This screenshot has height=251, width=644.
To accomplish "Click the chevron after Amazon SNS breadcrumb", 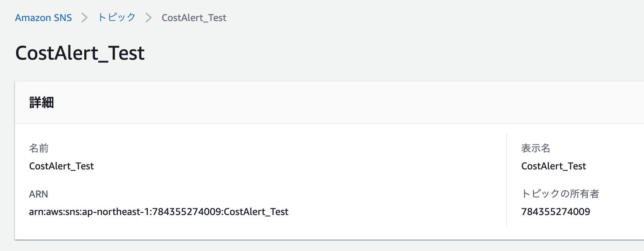I will 85,18.
